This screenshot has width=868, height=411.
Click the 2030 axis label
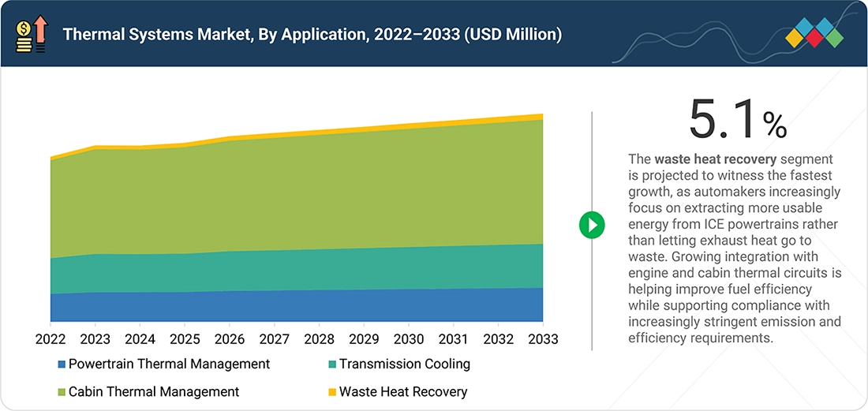coord(409,338)
